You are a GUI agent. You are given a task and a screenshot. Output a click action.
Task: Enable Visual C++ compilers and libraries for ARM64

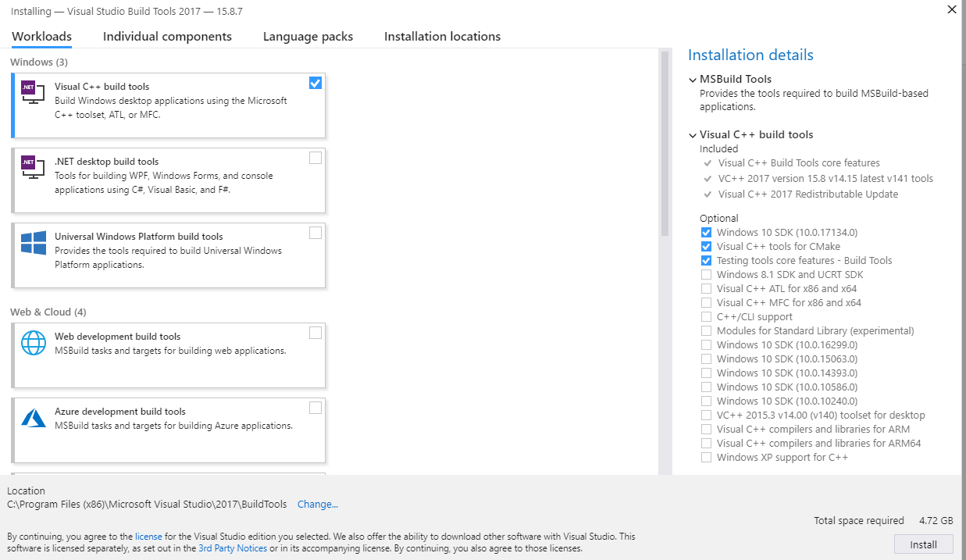pyautogui.click(x=707, y=444)
